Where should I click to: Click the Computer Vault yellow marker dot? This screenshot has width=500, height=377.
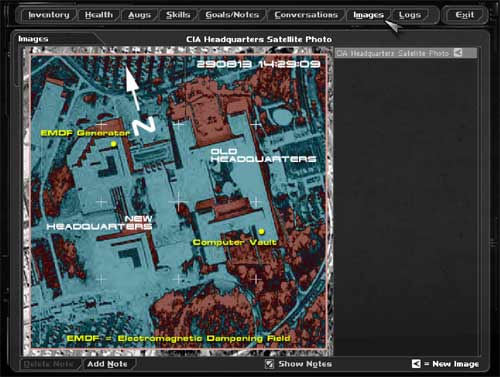[262, 231]
